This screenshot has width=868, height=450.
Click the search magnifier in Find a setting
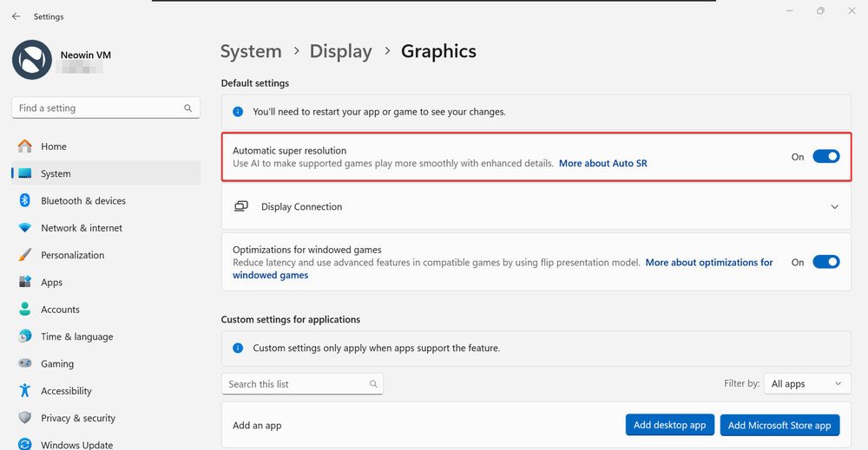(x=187, y=108)
